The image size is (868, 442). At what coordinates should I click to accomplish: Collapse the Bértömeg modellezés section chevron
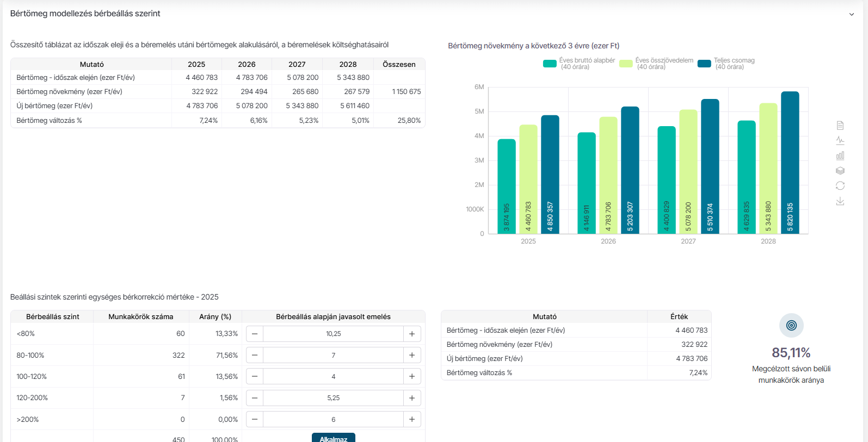(852, 15)
